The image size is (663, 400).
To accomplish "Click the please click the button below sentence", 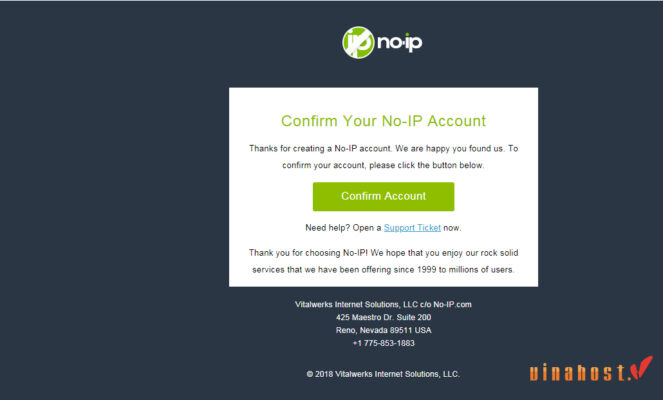I will (427, 165).
